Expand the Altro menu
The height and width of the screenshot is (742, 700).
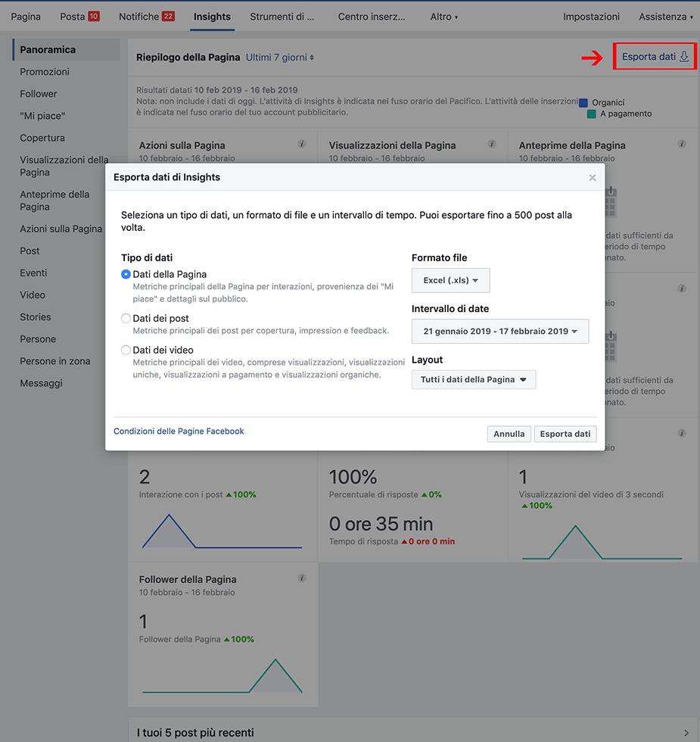(444, 17)
